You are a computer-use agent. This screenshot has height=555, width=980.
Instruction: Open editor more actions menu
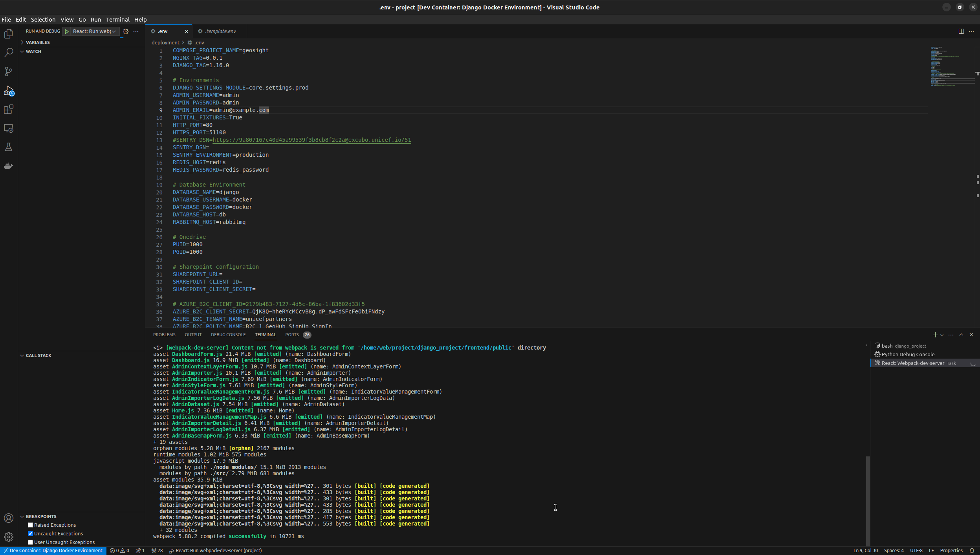click(971, 31)
